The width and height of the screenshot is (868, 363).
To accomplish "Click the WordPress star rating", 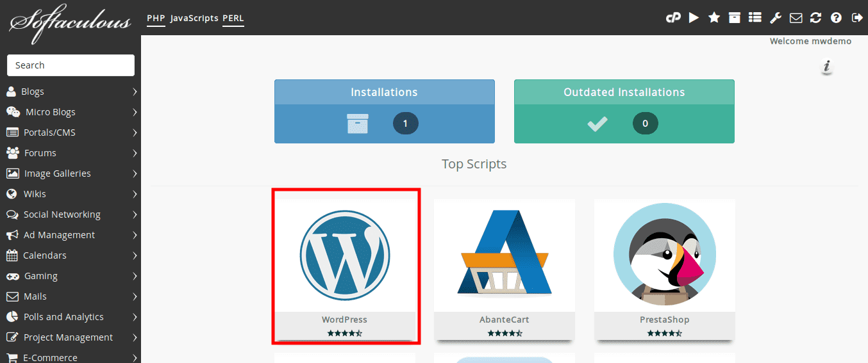I will (345, 333).
